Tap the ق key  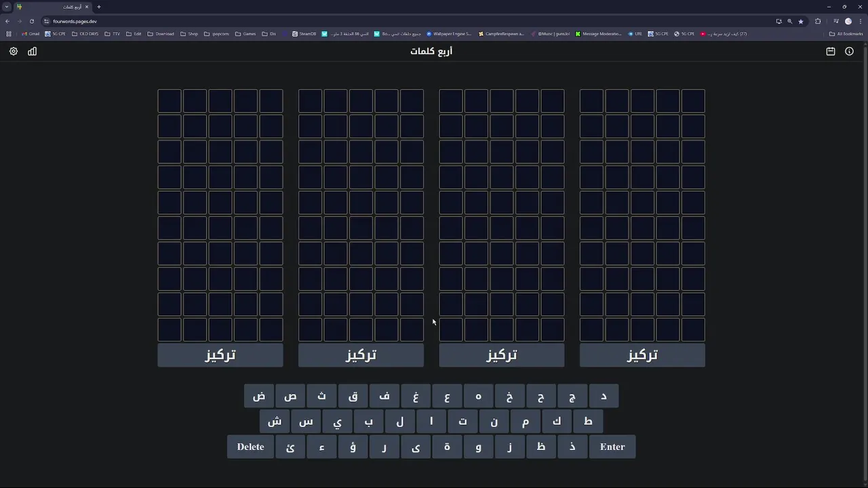click(353, 396)
